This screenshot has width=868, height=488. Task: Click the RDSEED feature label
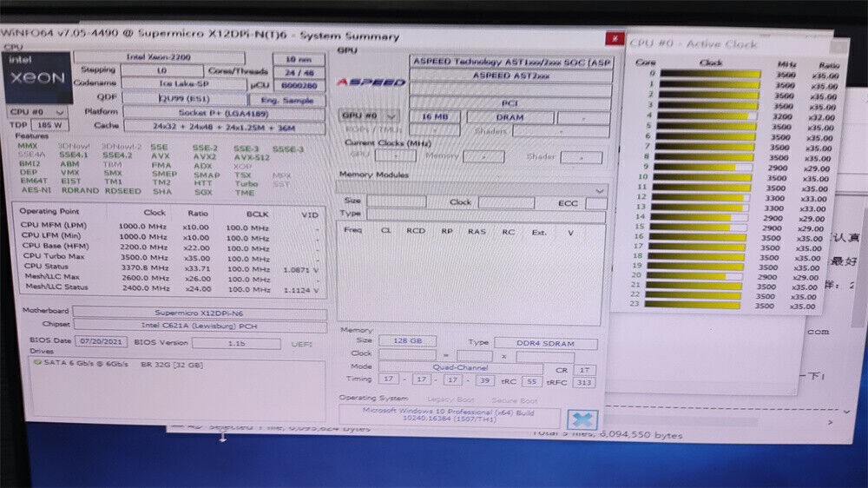click(123, 190)
